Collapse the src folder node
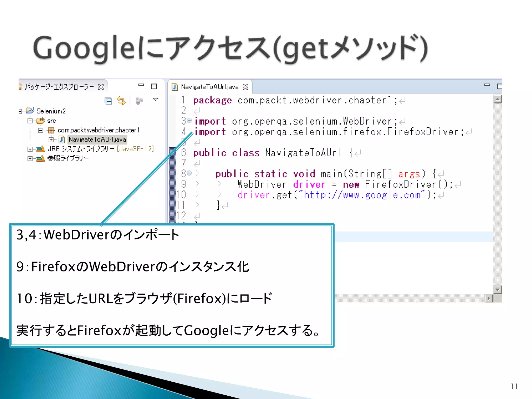Image resolution: width=532 pixels, height=399 pixels. (30, 121)
